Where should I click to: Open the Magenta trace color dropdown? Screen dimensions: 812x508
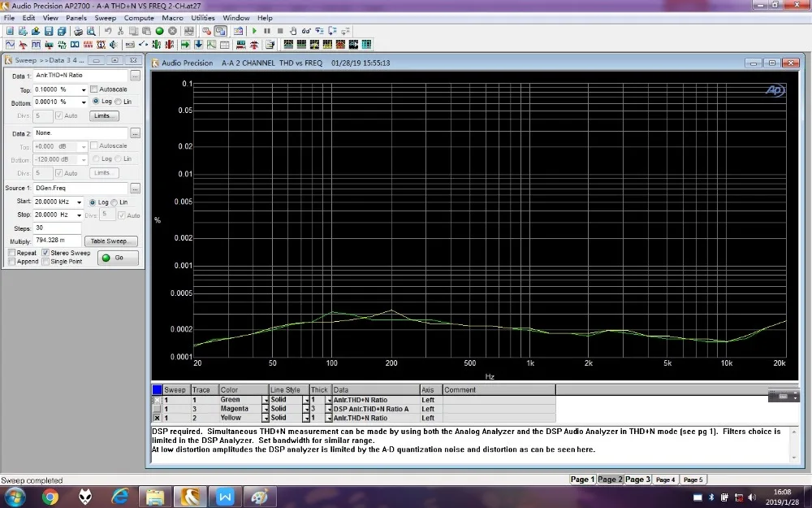(x=265, y=409)
